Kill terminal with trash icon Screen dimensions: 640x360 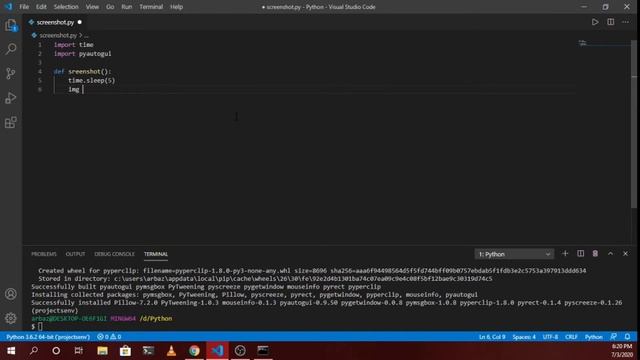coord(595,254)
